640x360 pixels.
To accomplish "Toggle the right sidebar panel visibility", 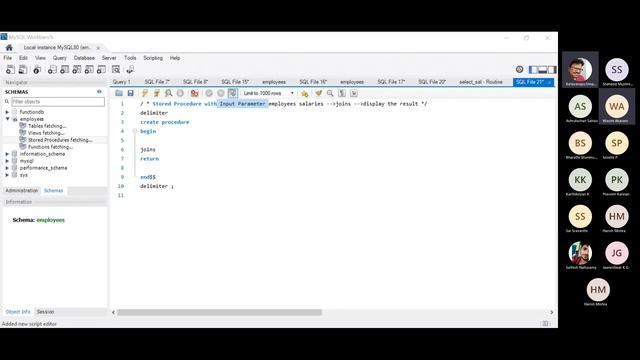I will point(552,70).
